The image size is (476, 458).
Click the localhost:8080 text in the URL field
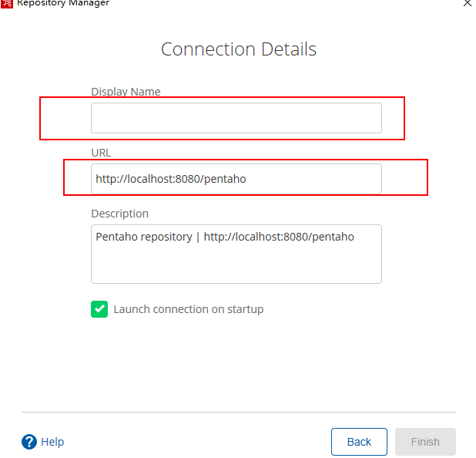click(159, 179)
